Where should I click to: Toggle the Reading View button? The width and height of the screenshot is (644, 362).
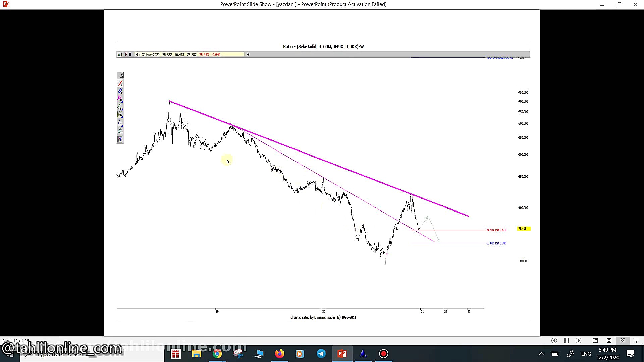click(623, 341)
